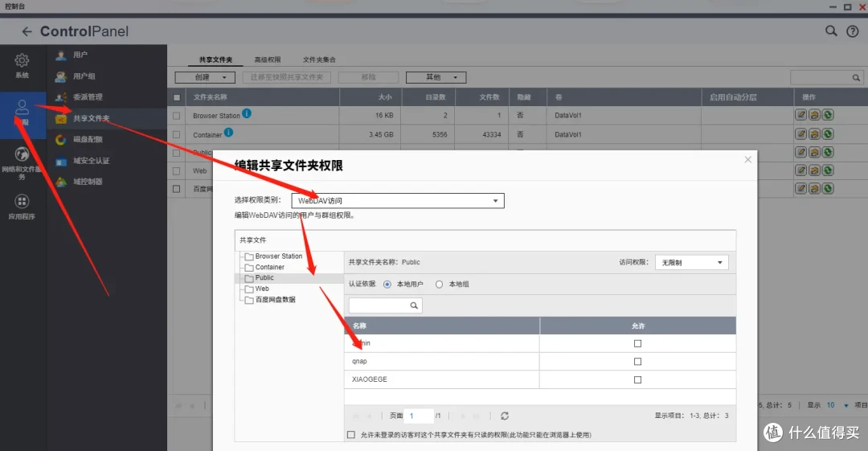Edit permissions of Container folder
Screen dimensions: 868x451
click(814, 134)
